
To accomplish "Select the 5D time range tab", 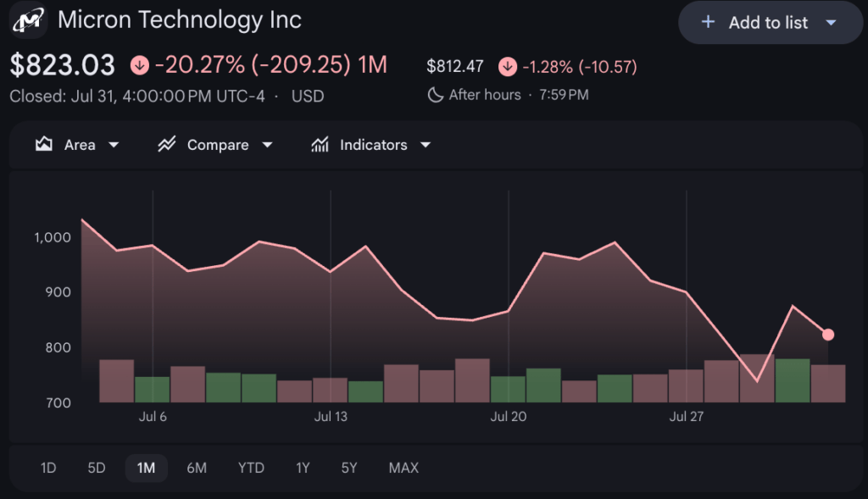I will (97, 468).
